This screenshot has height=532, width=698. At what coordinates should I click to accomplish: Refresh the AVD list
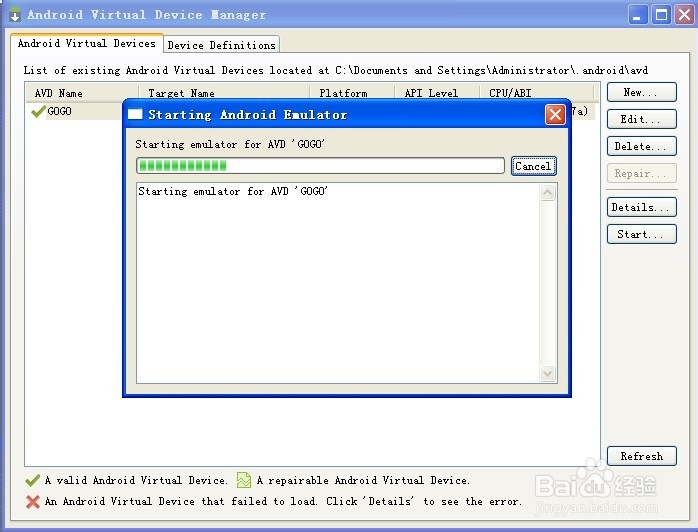[x=641, y=456]
